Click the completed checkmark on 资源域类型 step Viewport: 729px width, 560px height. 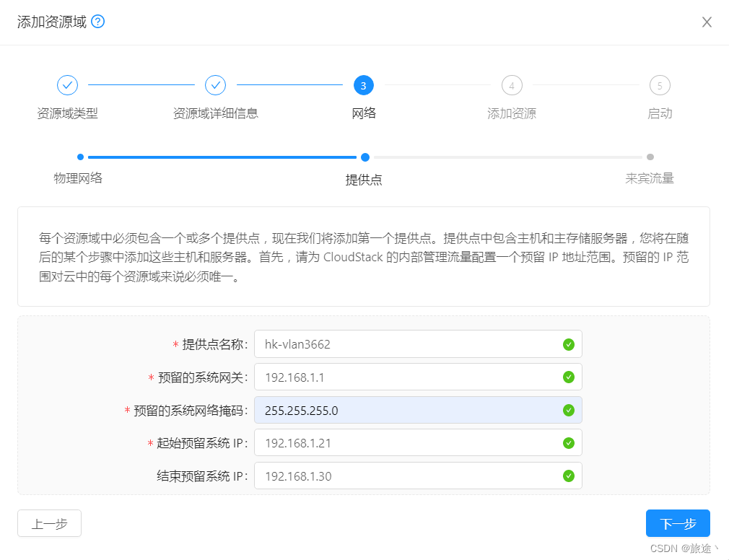click(67, 84)
